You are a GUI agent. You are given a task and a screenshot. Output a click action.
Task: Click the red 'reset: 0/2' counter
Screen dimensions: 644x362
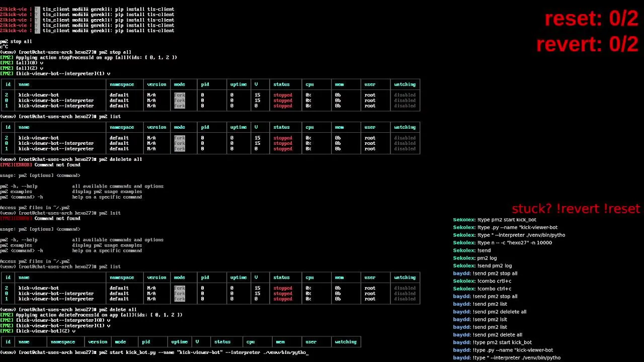591,19
